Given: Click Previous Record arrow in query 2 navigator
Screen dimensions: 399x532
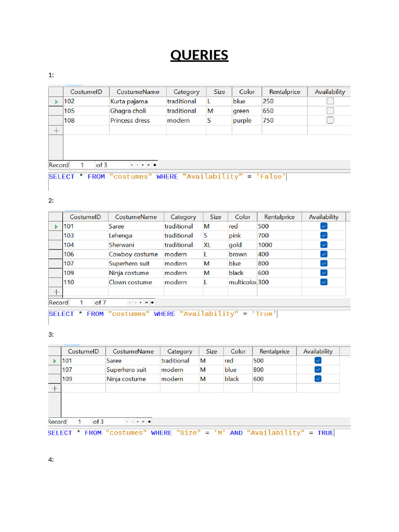Looking at the screenshot, I should click(136, 302).
